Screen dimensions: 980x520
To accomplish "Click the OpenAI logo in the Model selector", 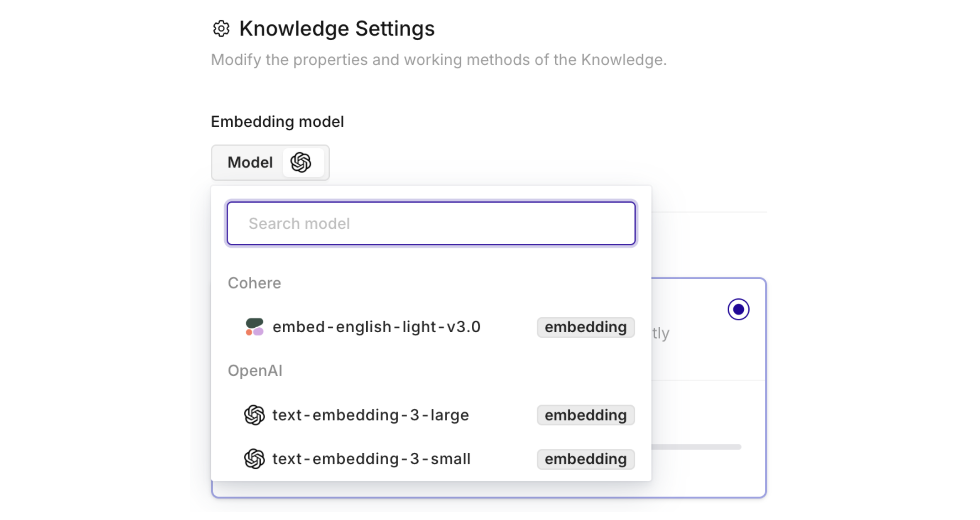I will click(x=301, y=162).
